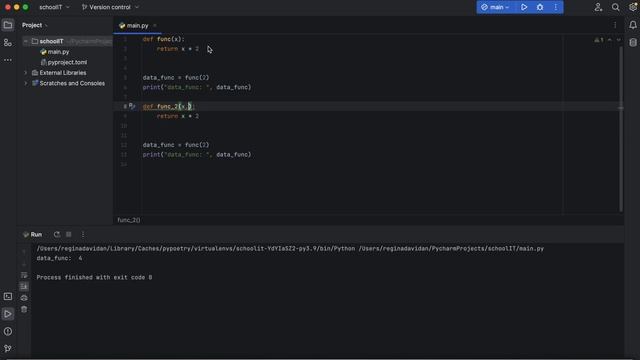Go to previous highlighted problem arrow
The height and width of the screenshot is (360, 640).
pos(610,40)
